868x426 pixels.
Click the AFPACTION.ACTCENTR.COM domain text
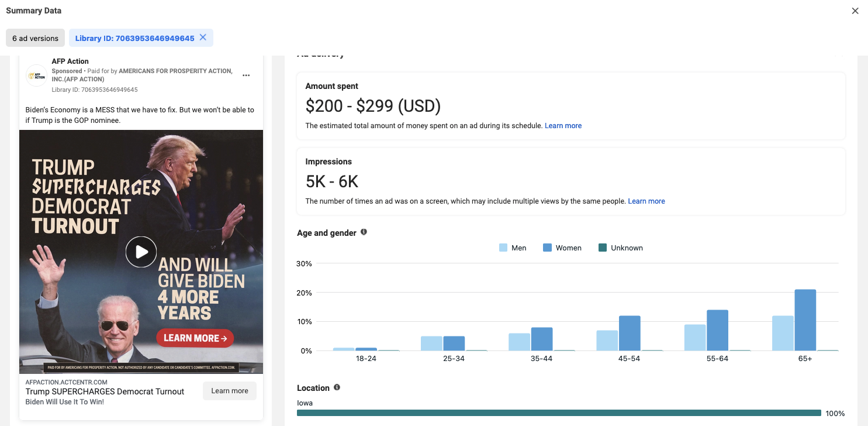point(65,382)
